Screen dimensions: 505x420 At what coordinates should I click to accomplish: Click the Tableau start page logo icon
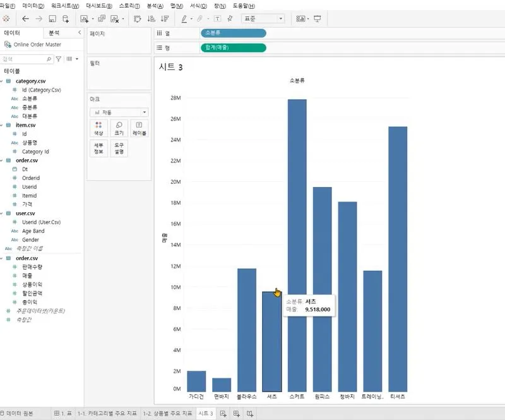(x=6, y=19)
